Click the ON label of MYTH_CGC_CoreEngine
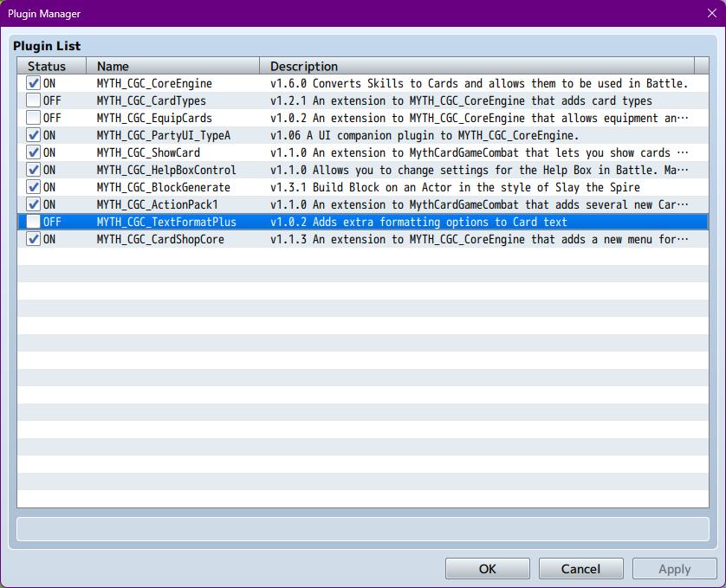The image size is (726, 588). point(49,83)
